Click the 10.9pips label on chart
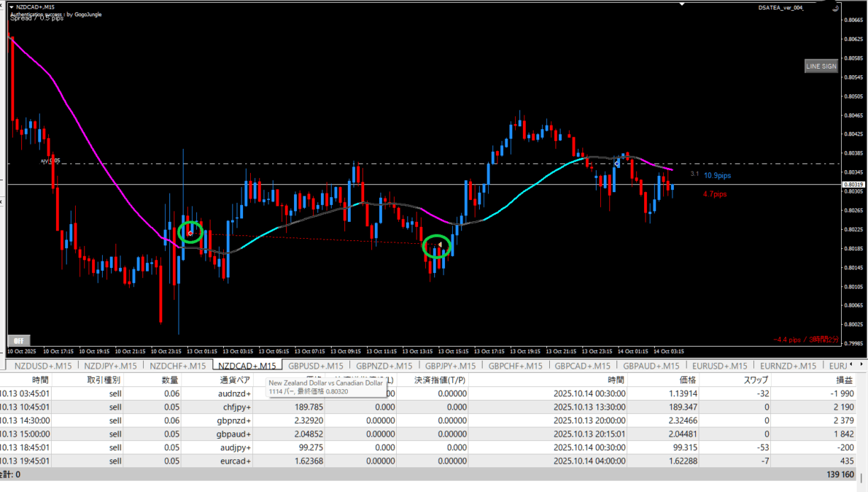The height and width of the screenshot is (492, 868). coord(717,176)
